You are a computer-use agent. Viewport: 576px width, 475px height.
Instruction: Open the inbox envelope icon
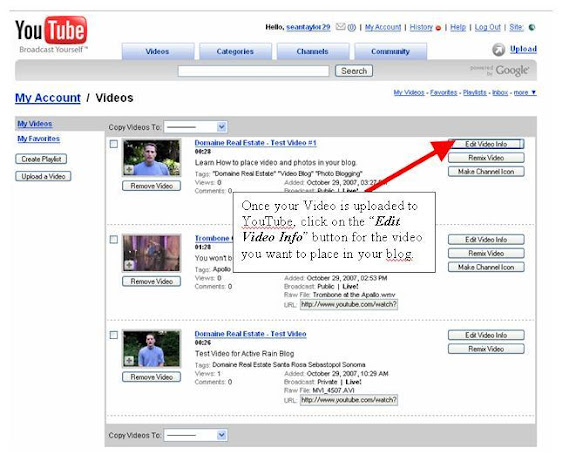(341, 27)
